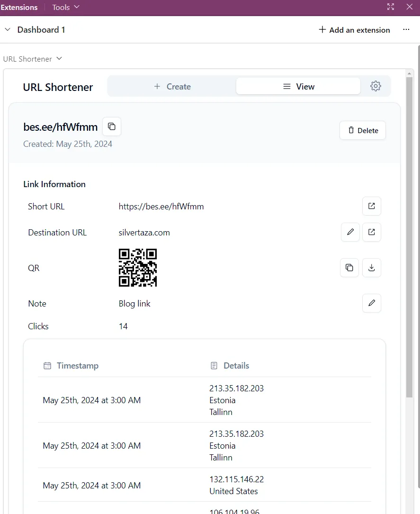Edit the Blog link note
Image resolution: width=420 pixels, height=514 pixels.
371,303
